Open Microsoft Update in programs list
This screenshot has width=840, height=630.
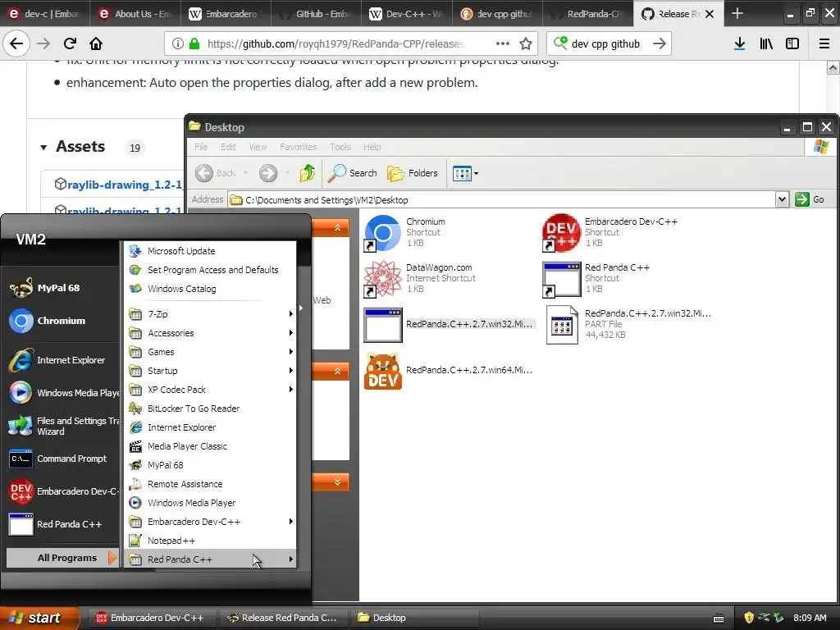211,251
